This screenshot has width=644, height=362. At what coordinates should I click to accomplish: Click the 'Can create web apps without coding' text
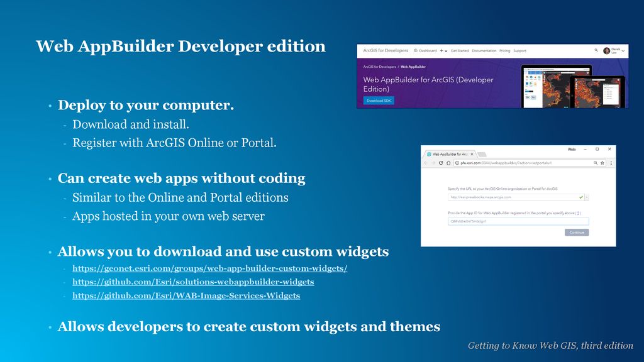pos(182,178)
